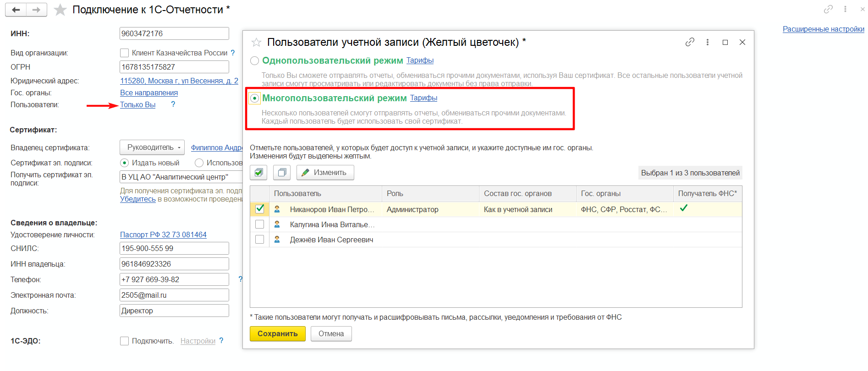Click Получатель ФНС* column header
This screenshot has height=371, width=868.
click(708, 194)
